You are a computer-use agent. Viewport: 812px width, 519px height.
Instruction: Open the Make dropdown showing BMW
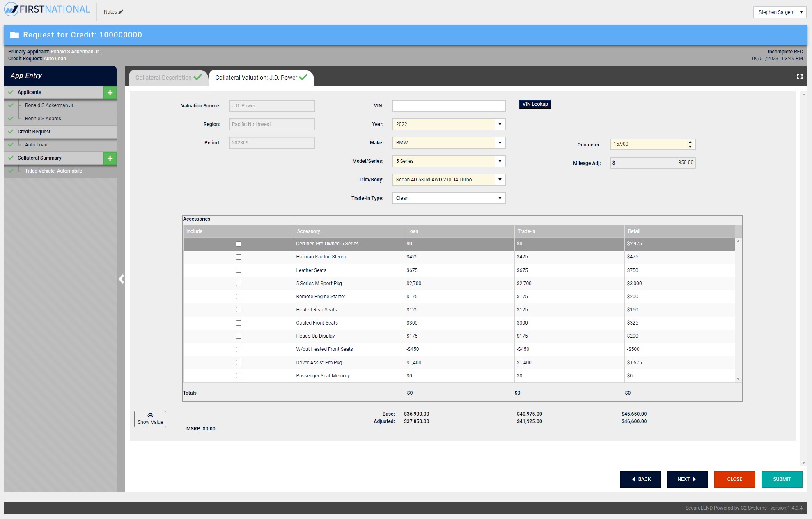[x=500, y=143]
